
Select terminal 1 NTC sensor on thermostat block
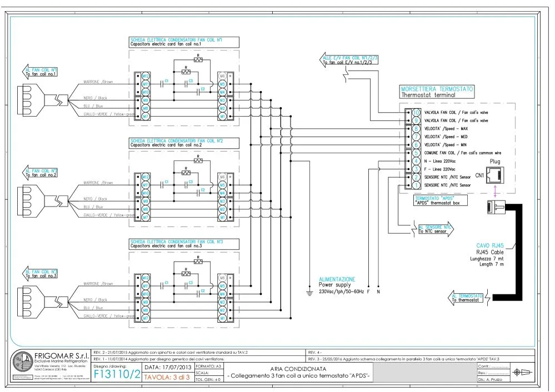pos(415,185)
